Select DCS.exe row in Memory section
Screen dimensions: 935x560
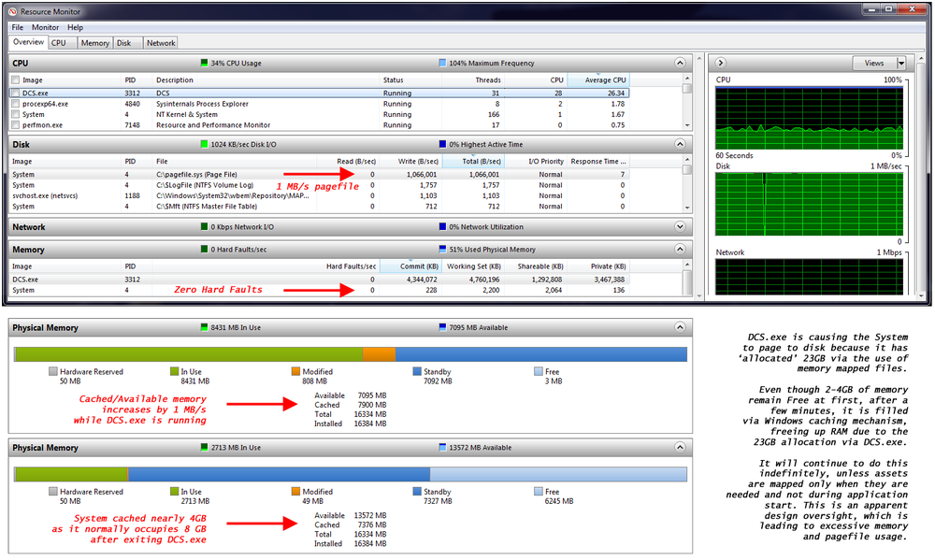click(319, 280)
